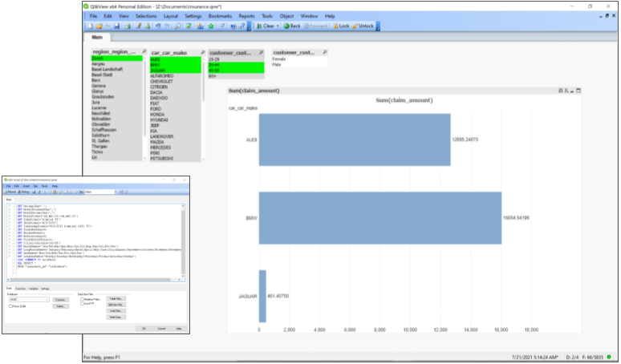Open the Bookmarks menu

220,16
